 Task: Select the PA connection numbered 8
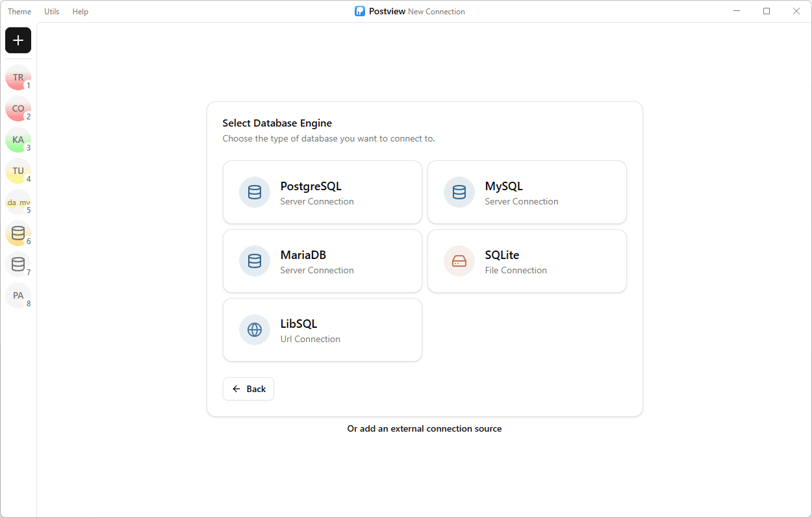(x=18, y=295)
